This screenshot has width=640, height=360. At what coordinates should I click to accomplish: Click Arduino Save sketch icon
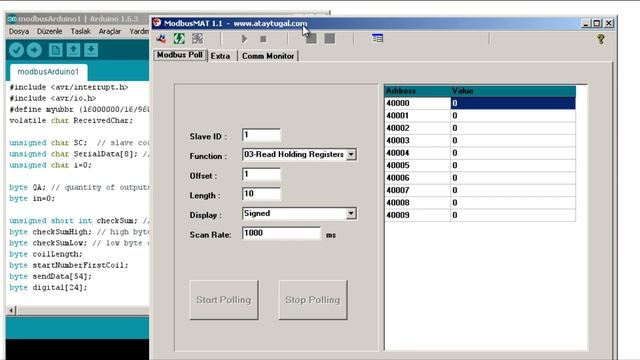(91, 50)
